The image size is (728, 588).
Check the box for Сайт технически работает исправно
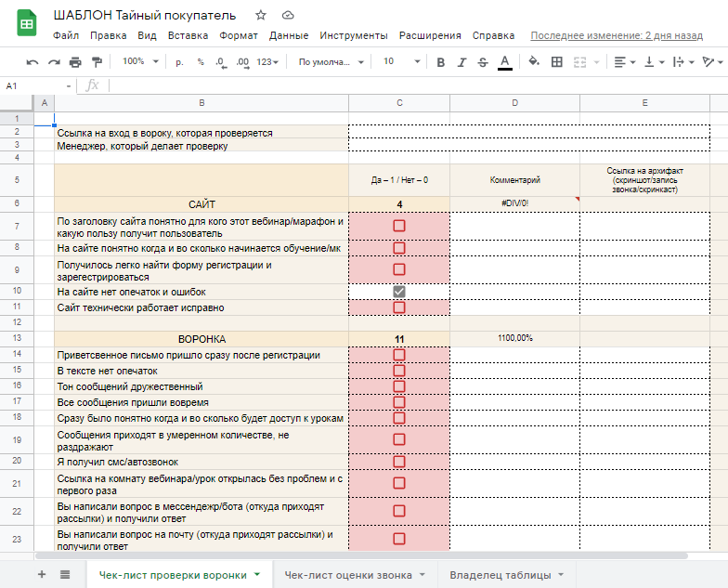click(x=399, y=307)
